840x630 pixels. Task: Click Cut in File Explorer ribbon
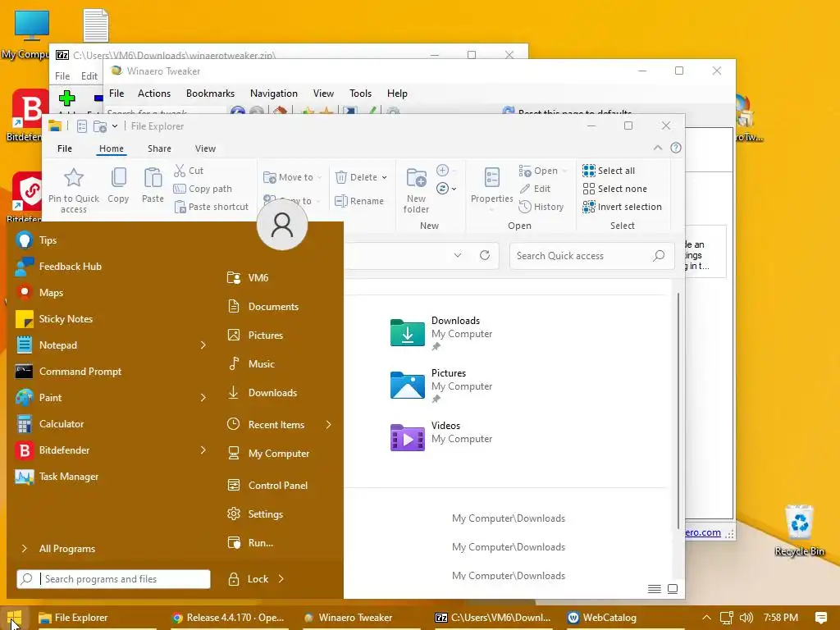pos(189,171)
